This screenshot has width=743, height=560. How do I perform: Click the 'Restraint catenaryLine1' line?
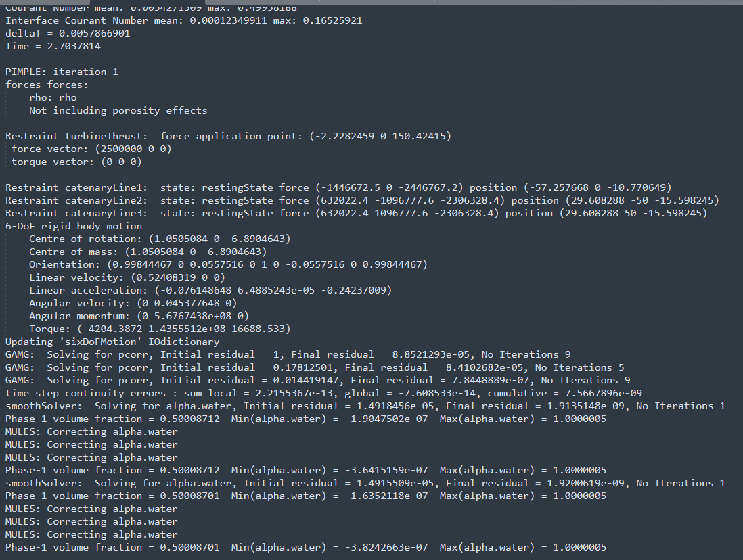tap(338, 187)
